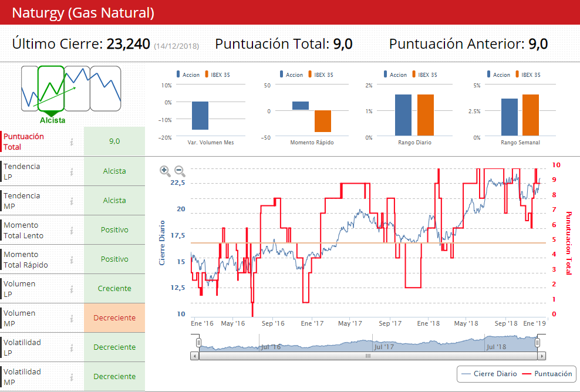
Task: Toggle IBEX 35 legend in Var. Volumen Mes chart
Action: coord(217,75)
